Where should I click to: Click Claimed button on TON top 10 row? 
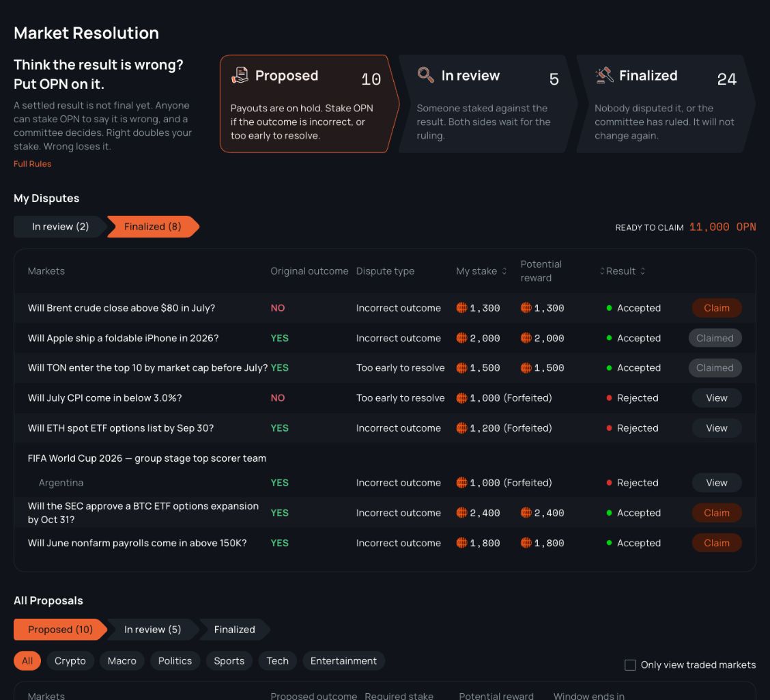coord(715,368)
